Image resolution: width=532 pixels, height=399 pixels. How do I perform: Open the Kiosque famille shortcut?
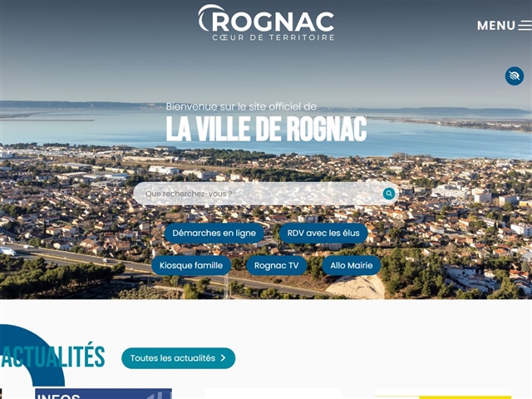point(191,265)
